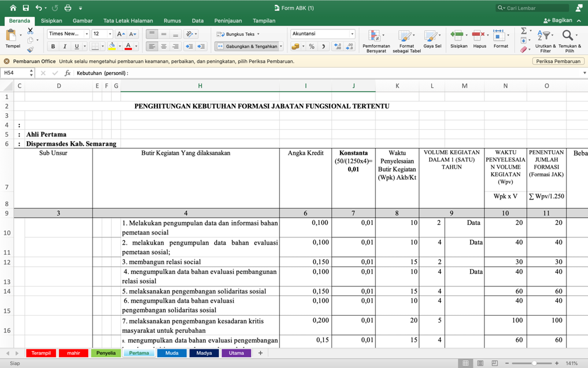The width and height of the screenshot is (588, 368).
Task: Toggle Bold formatting
Action: [x=53, y=47]
